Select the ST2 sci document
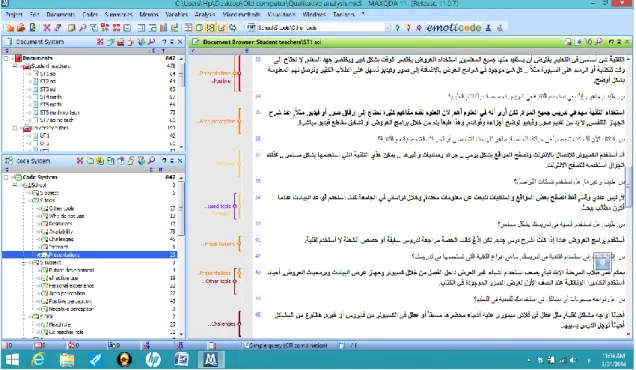This screenshot has width=636, height=370. [48, 81]
